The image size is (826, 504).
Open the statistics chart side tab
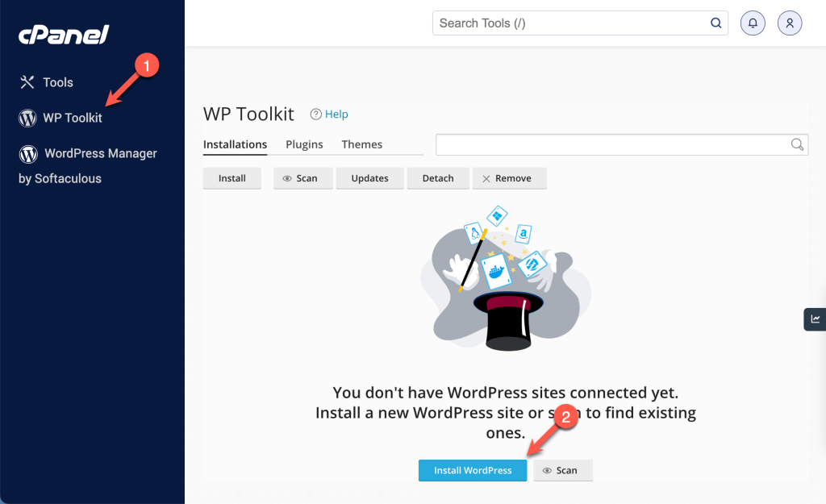click(x=815, y=319)
